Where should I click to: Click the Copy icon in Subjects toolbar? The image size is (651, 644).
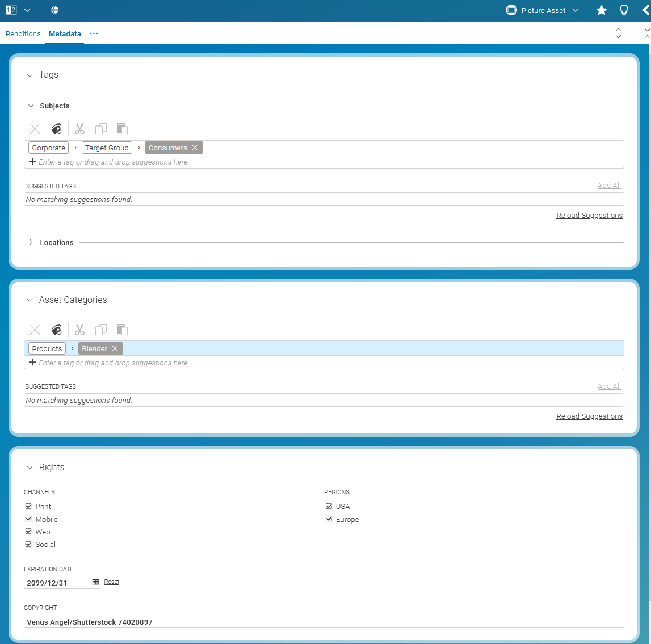click(101, 129)
